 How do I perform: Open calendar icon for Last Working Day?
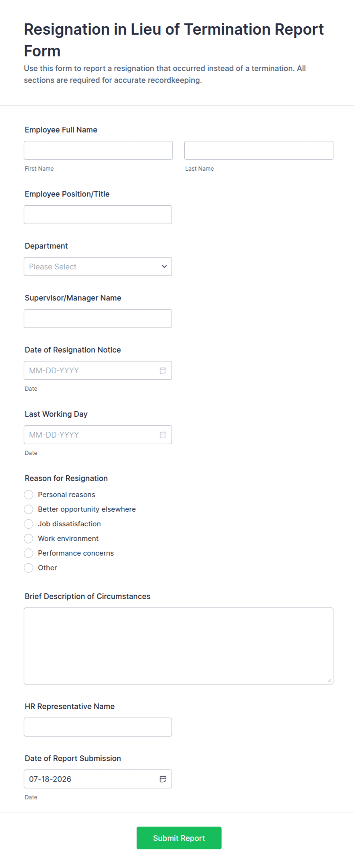click(x=163, y=435)
